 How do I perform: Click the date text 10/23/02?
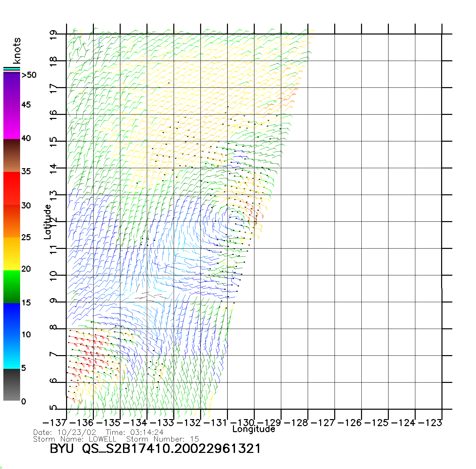(x=77, y=432)
